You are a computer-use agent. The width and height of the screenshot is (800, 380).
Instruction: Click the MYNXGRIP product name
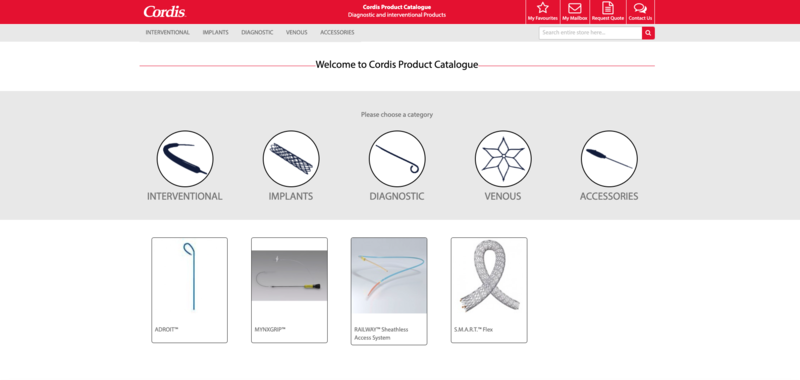tap(270, 330)
